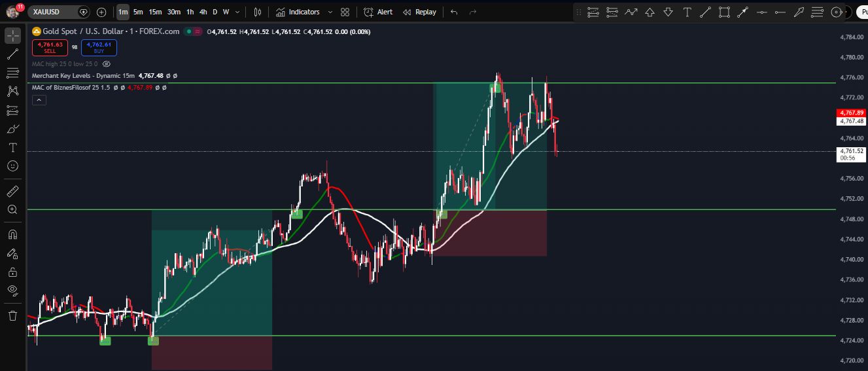Screen dimensions: 868x371
Task: Select the 4h timeframe
Action: tap(203, 12)
